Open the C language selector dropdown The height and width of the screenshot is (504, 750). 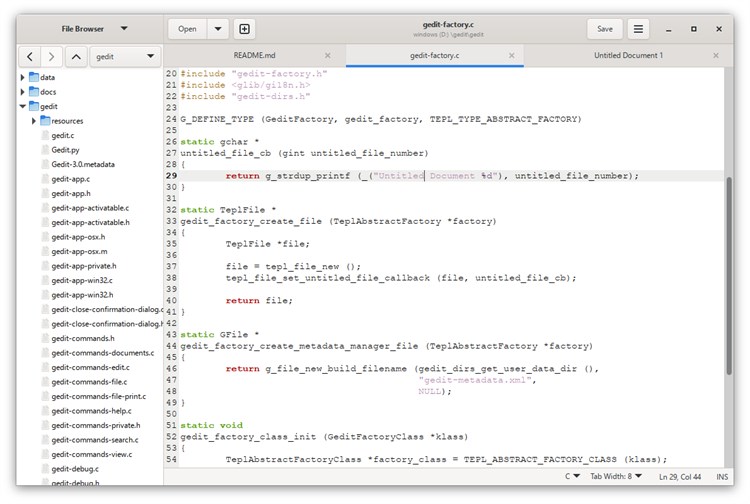click(572, 476)
